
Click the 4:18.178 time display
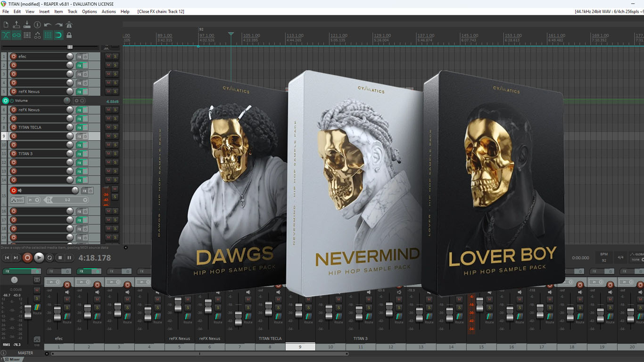95,258
